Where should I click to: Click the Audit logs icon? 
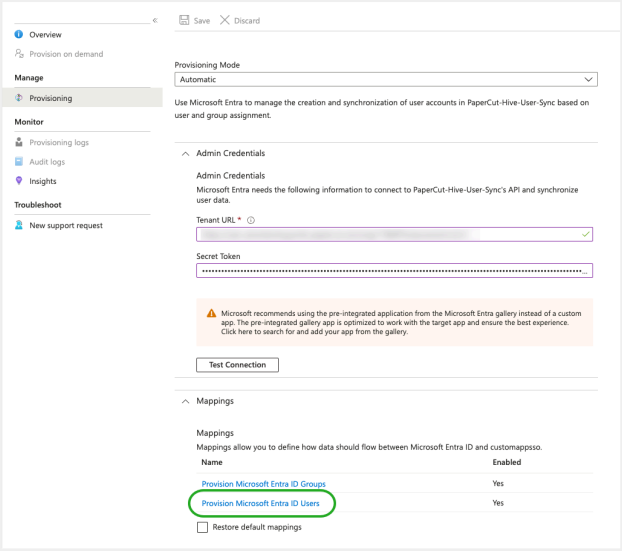coord(19,162)
